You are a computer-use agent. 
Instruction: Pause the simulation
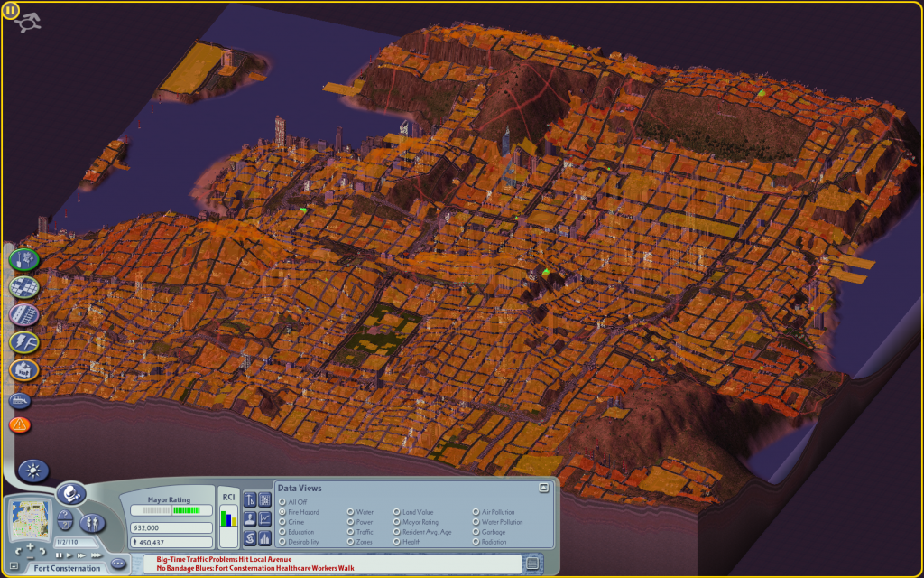tap(59, 555)
